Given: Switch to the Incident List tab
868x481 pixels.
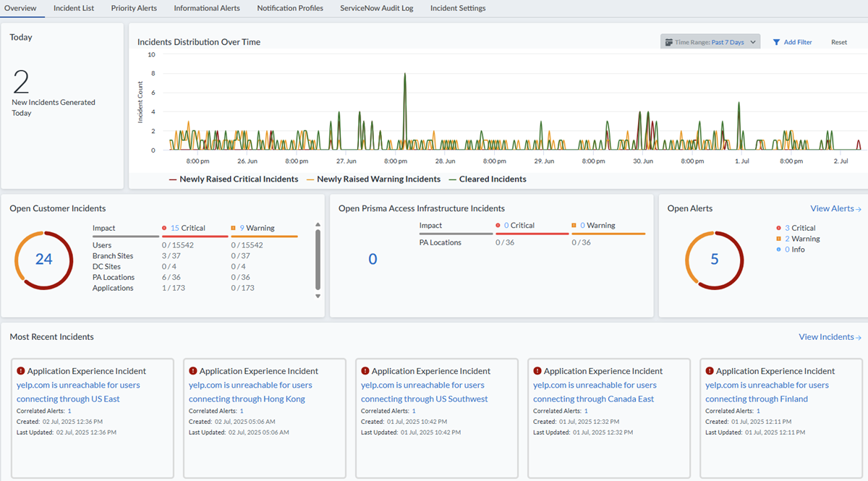Looking at the screenshot, I should pyautogui.click(x=74, y=9).
